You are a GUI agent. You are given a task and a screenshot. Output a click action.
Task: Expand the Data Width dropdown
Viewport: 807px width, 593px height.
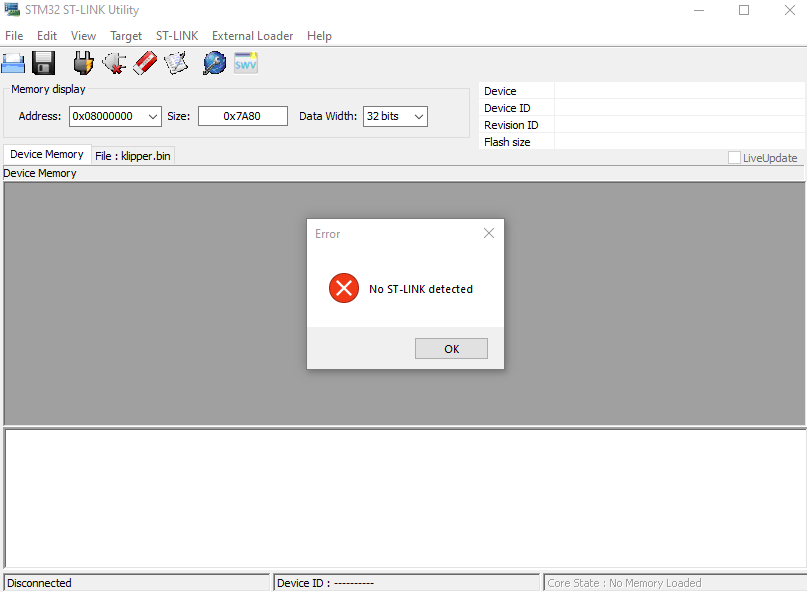pyautogui.click(x=418, y=117)
